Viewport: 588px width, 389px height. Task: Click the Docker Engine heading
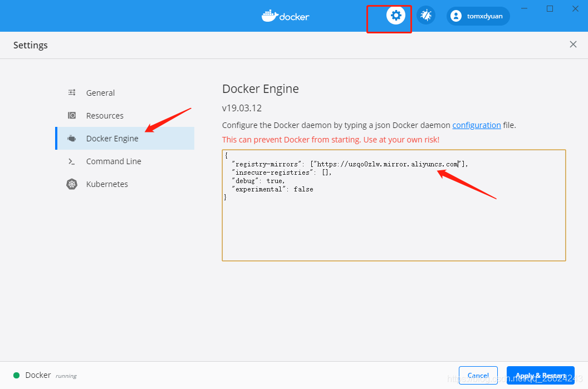click(x=260, y=89)
